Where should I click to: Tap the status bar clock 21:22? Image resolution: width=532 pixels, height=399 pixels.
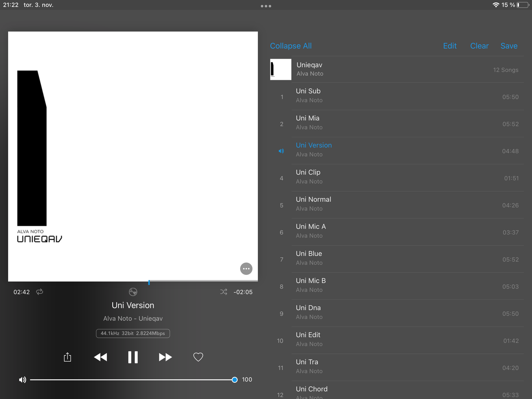tap(11, 5)
